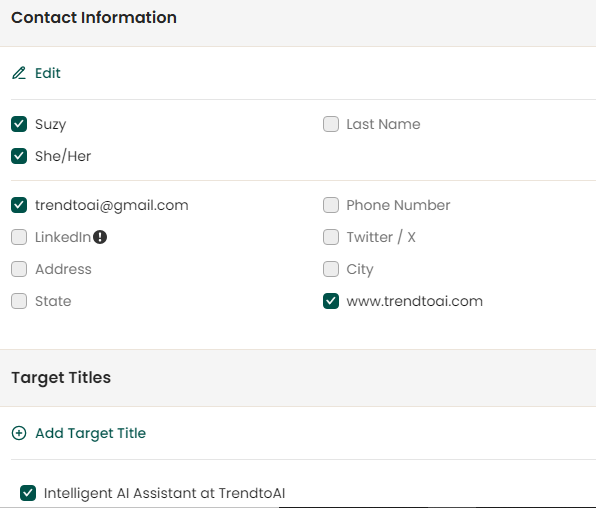Click the Add Target Title link

pos(90,433)
